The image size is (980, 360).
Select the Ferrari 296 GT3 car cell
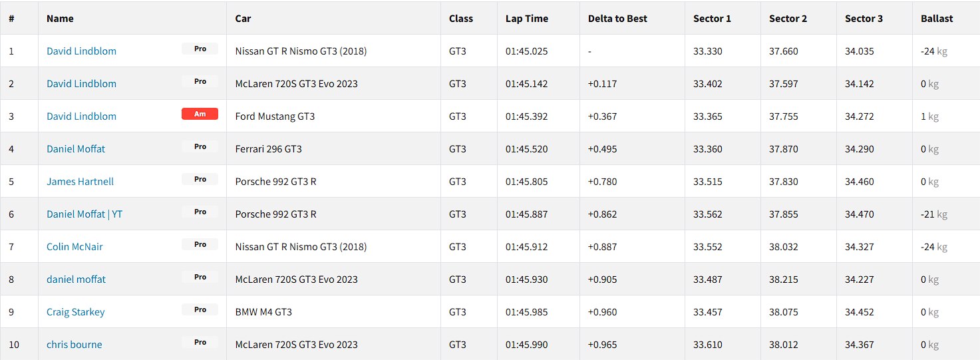click(x=268, y=149)
